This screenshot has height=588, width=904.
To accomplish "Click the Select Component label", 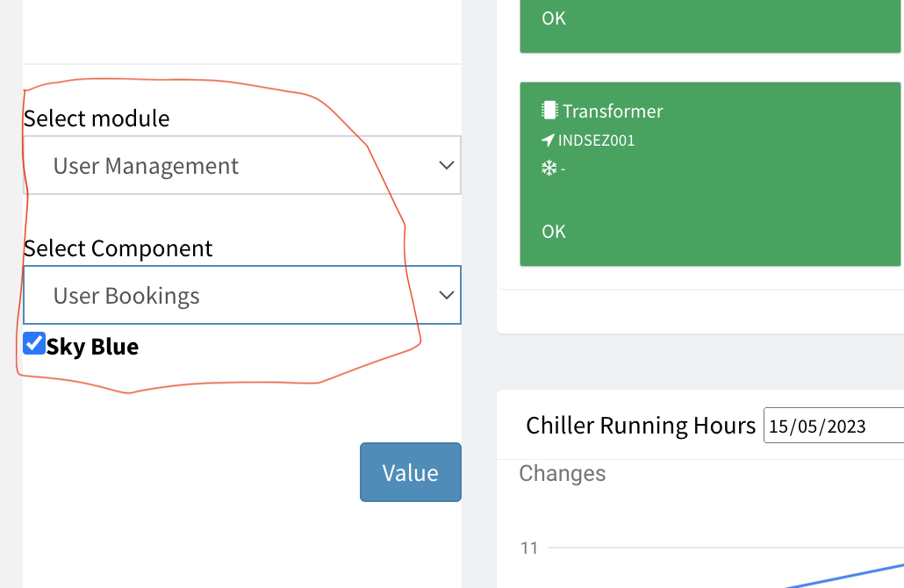I will [x=118, y=248].
